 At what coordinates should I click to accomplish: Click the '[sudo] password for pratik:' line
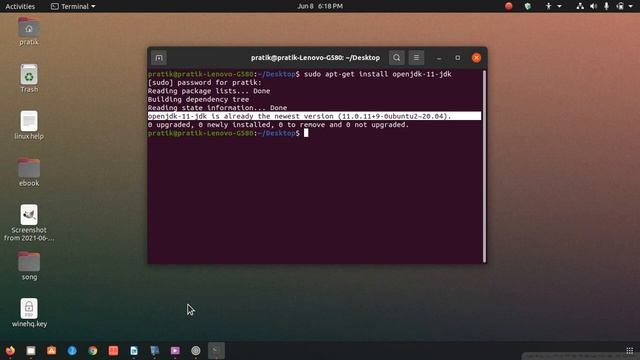[x=204, y=83]
